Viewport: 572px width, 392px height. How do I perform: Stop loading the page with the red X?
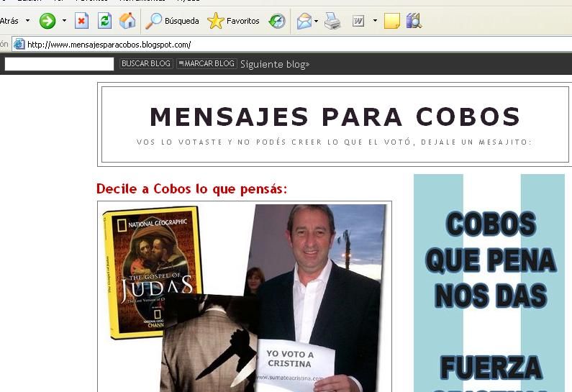[x=81, y=21]
